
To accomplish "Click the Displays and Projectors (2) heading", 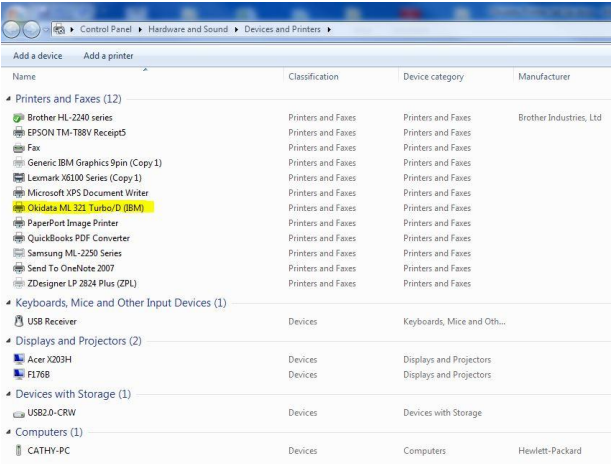I will 79,341.
